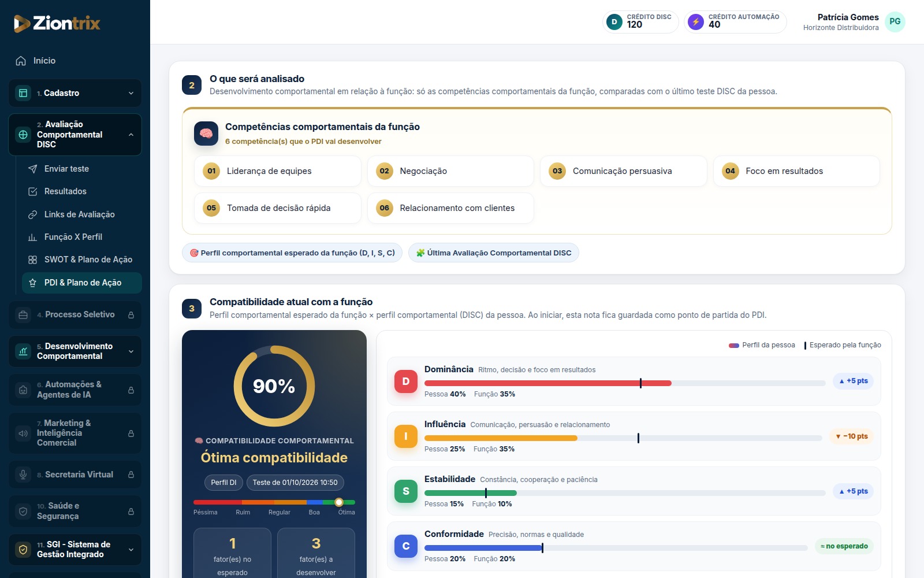924x578 pixels.
Task: Click the Crédito Automação lightning icon
Action: [x=696, y=22]
